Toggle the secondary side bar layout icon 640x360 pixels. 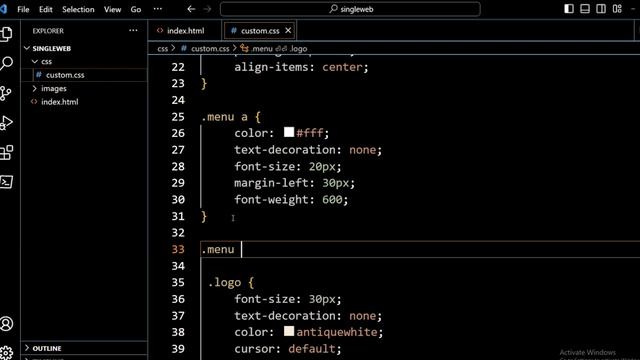601,9
